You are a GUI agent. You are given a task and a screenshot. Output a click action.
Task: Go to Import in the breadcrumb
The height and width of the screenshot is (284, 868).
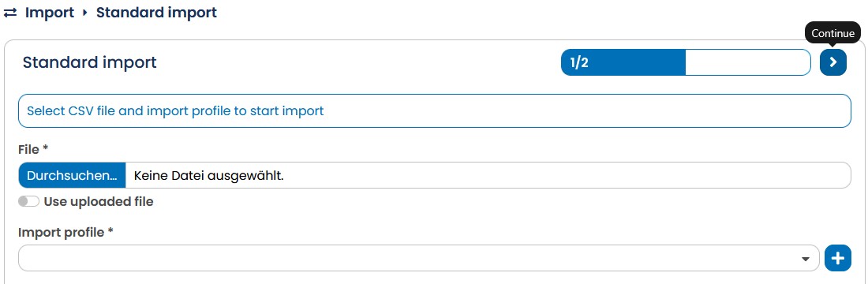pos(49,13)
